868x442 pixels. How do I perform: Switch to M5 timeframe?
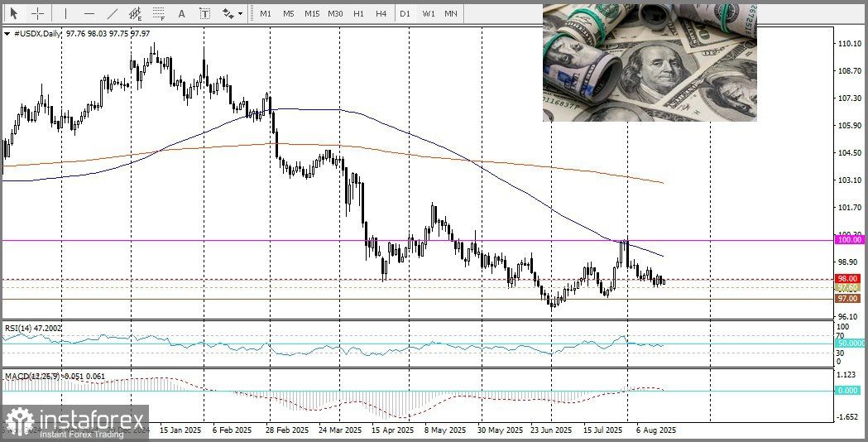[289, 13]
